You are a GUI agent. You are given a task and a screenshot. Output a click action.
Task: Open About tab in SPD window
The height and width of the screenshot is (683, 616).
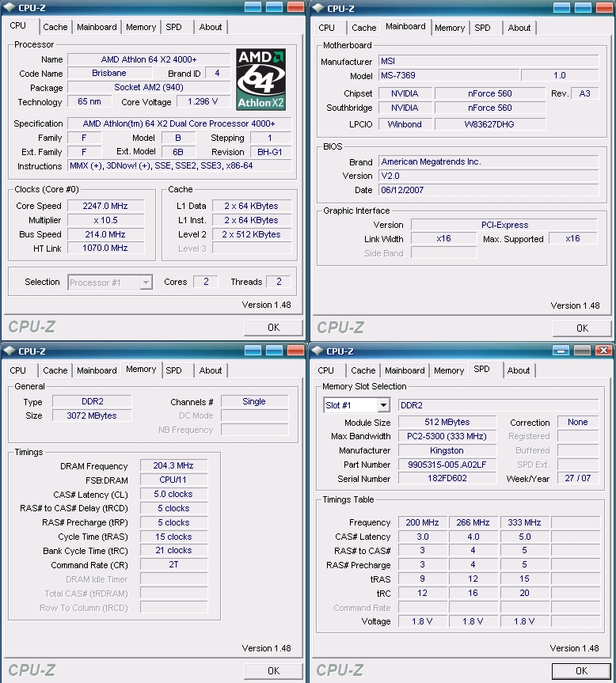point(519,370)
